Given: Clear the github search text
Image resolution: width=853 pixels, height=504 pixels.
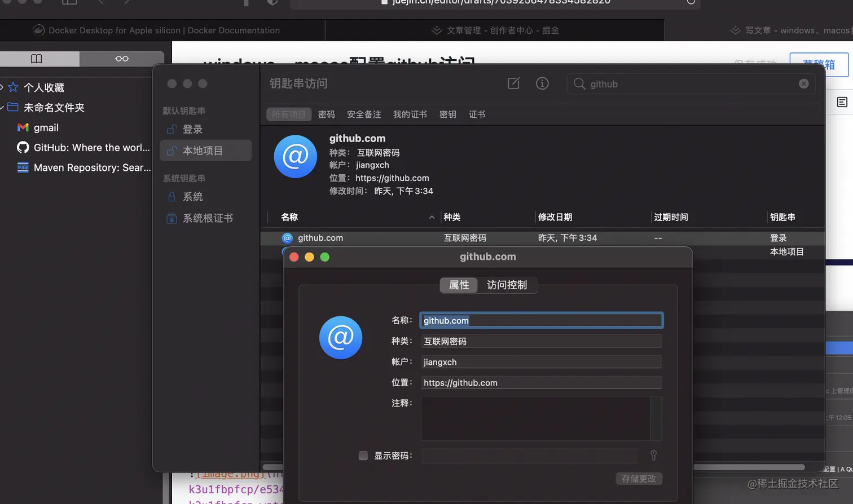Looking at the screenshot, I should pyautogui.click(x=803, y=84).
